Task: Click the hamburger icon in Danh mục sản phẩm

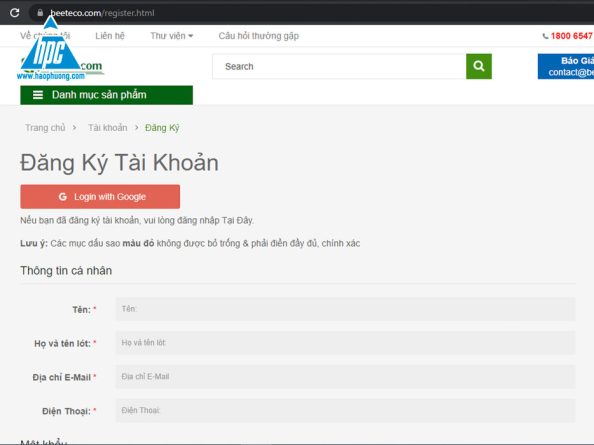Action: tap(38, 95)
